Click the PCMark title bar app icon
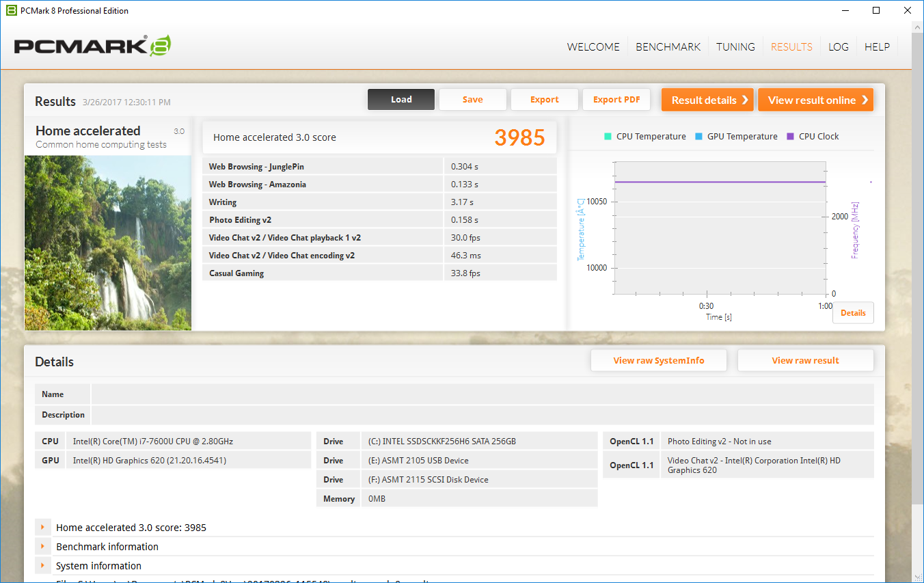The image size is (924, 583). click(x=10, y=10)
